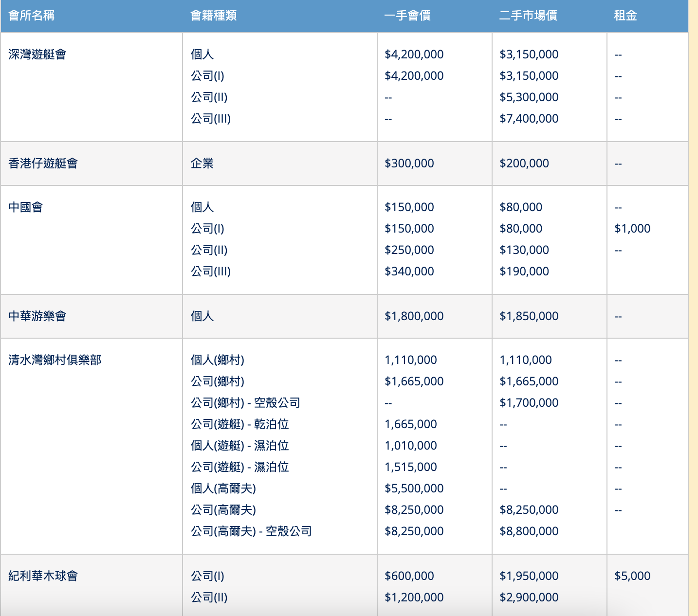This screenshot has height=616, width=698.
Task: Click 公司(鄉村) membership type
Action: tap(217, 381)
